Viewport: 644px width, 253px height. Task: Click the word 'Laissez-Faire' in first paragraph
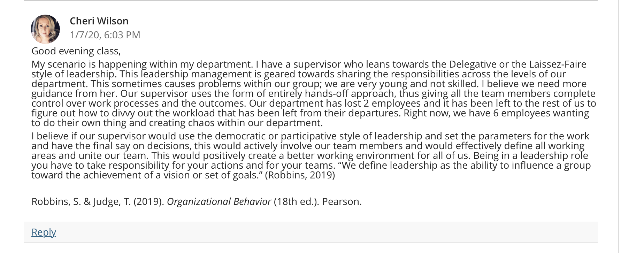pyautogui.click(x=558, y=64)
